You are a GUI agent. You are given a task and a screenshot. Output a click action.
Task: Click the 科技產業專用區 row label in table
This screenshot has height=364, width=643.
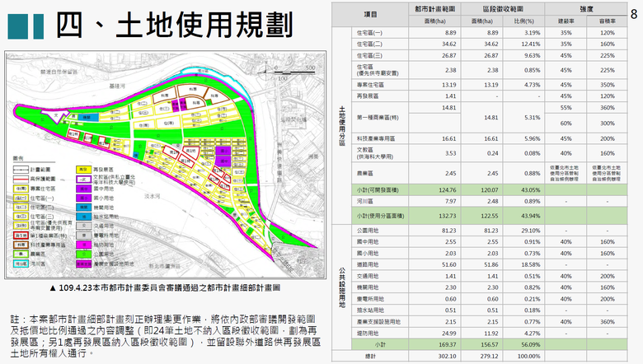click(376, 139)
